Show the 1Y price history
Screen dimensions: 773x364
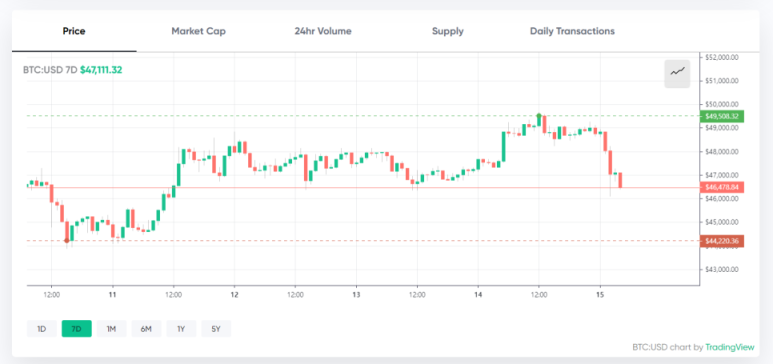181,328
